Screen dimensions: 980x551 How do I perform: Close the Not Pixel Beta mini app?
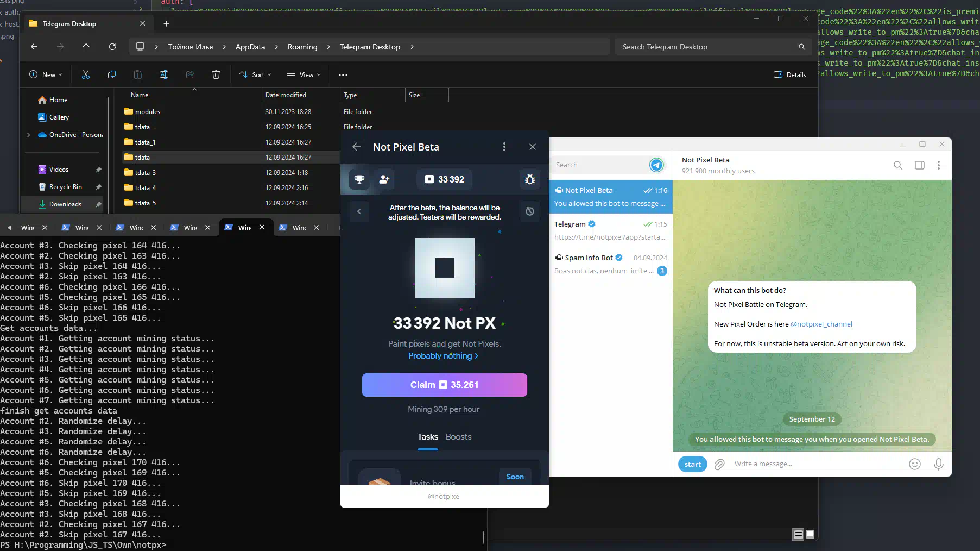[x=533, y=147]
